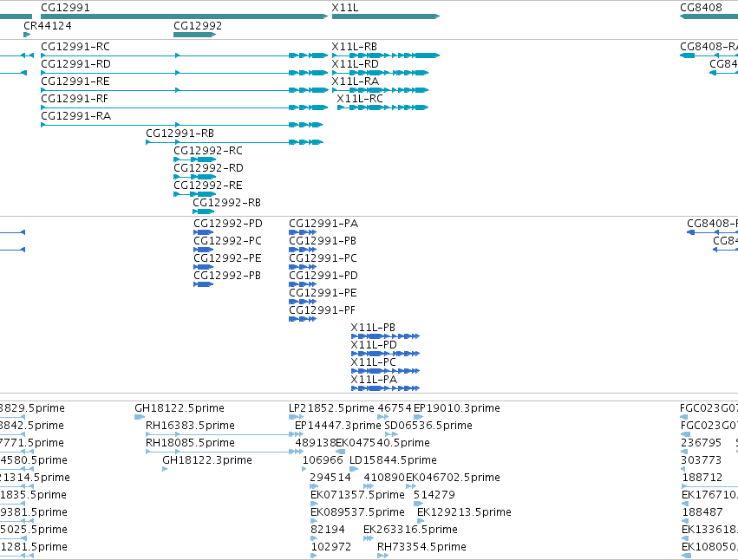
Task: Click protein label X11L-PB
Action: point(373,328)
